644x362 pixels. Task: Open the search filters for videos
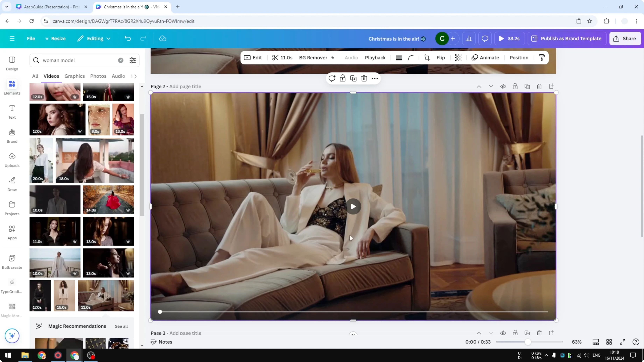point(132,60)
